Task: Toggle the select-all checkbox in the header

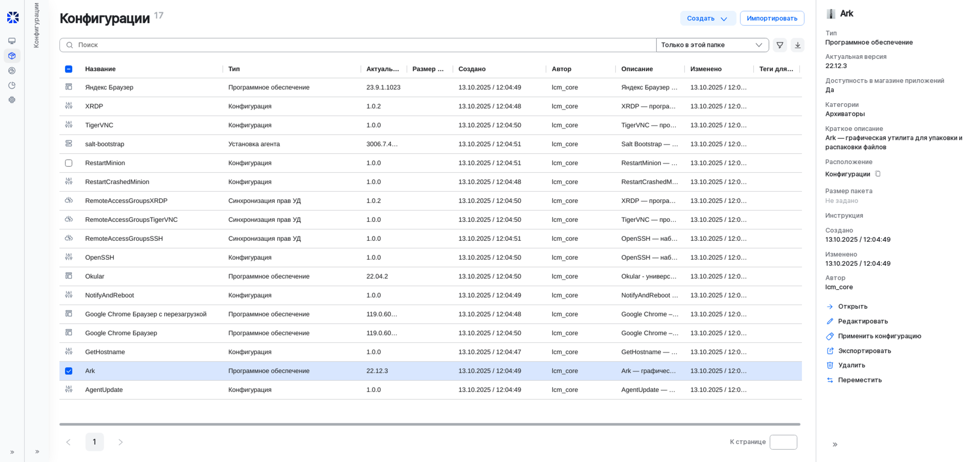Action: [x=69, y=68]
